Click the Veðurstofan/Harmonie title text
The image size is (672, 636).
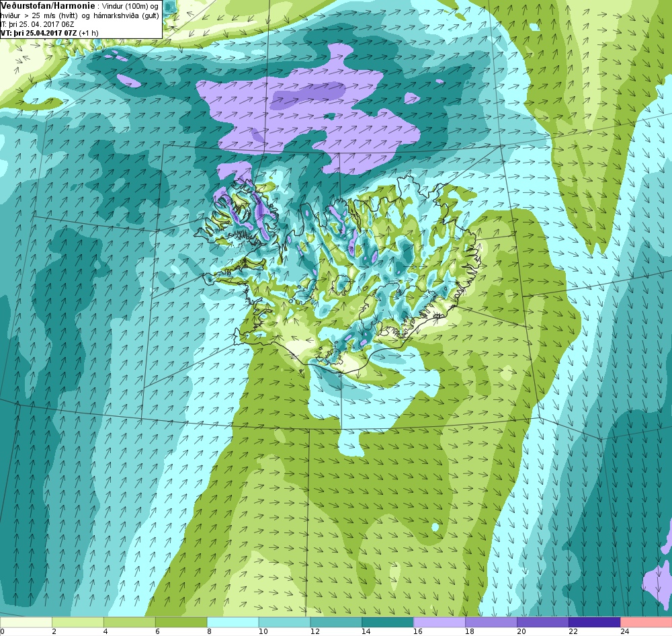click(48, 6)
